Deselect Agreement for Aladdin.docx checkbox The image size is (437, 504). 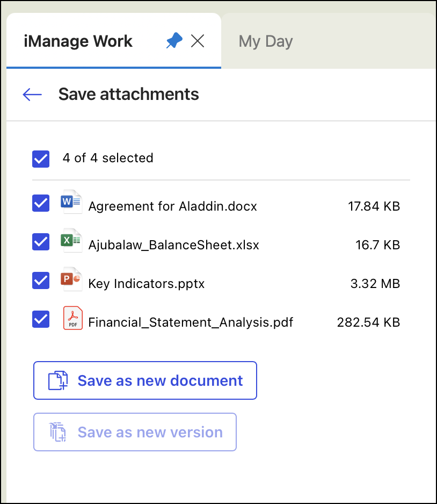41,203
